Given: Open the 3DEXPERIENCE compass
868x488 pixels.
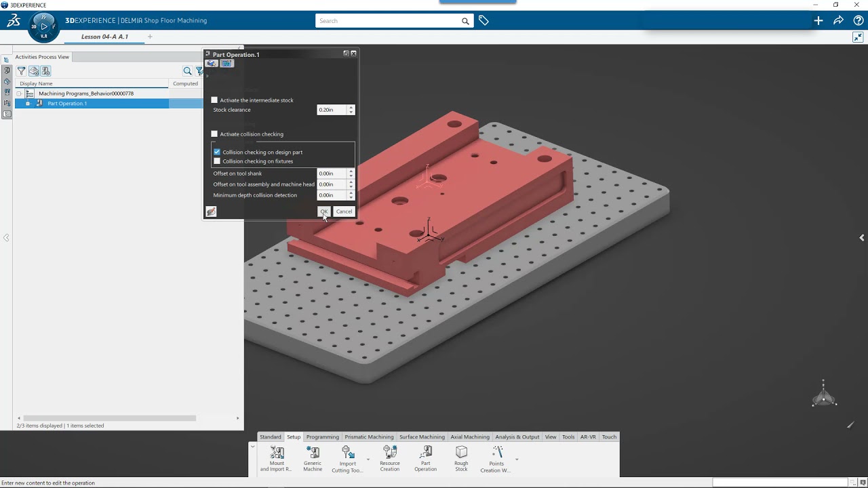Looking at the screenshot, I should point(44,27).
